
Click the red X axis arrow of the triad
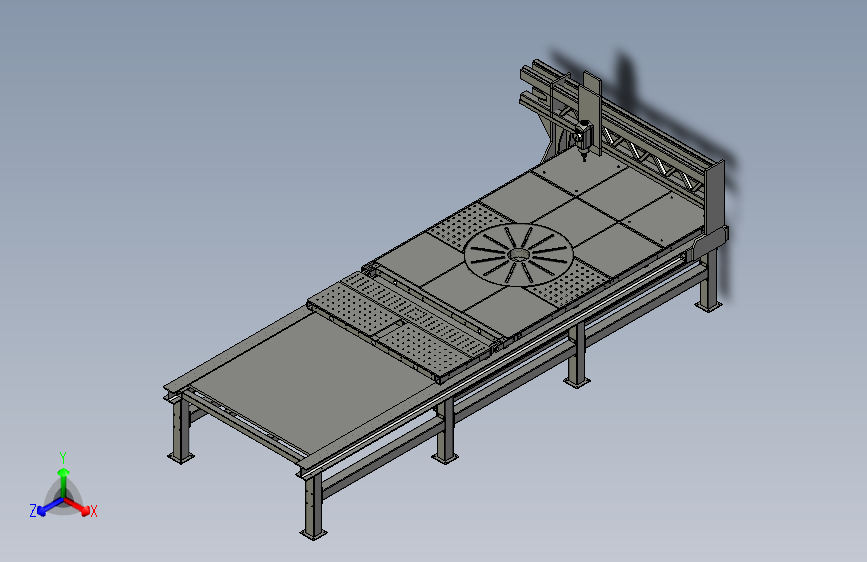pyautogui.click(x=77, y=506)
